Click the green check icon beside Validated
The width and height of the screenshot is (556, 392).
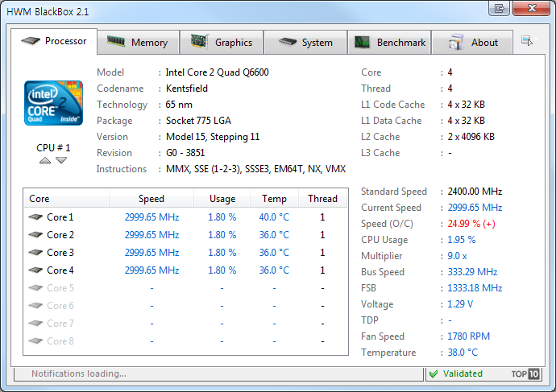[434, 374]
